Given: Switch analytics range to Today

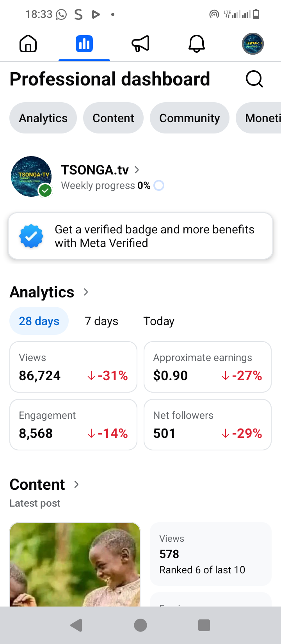Looking at the screenshot, I should tap(159, 321).
